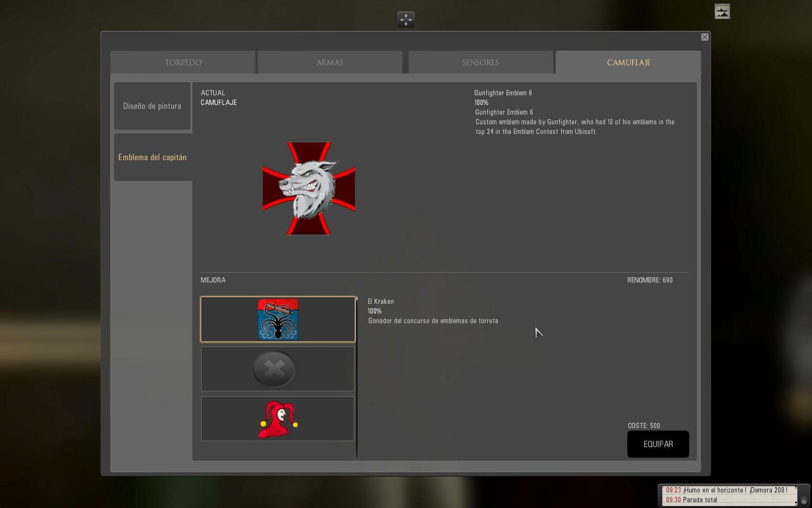Click the current wolf iron cross emblem
Image resolution: width=812 pixels, height=508 pixels.
pos(309,188)
